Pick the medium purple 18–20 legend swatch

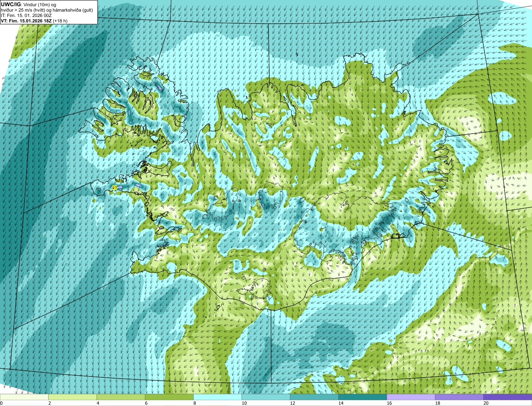459,397
